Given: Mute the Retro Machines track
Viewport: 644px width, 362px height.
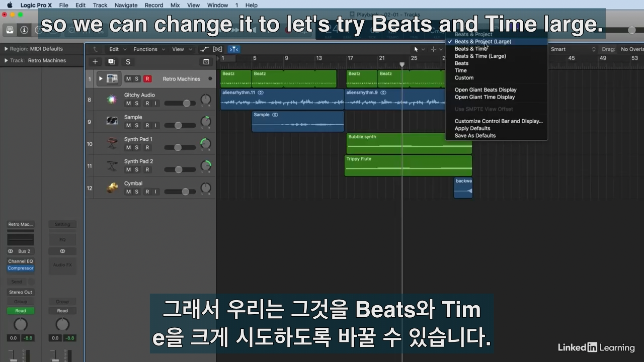Looking at the screenshot, I should [128, 79].
